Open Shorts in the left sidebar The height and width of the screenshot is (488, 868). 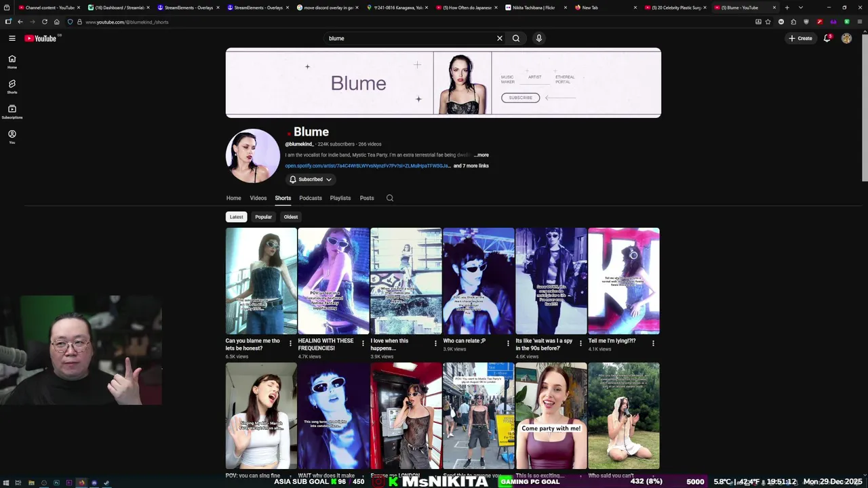pyautogui.click(x=12, y=87)
